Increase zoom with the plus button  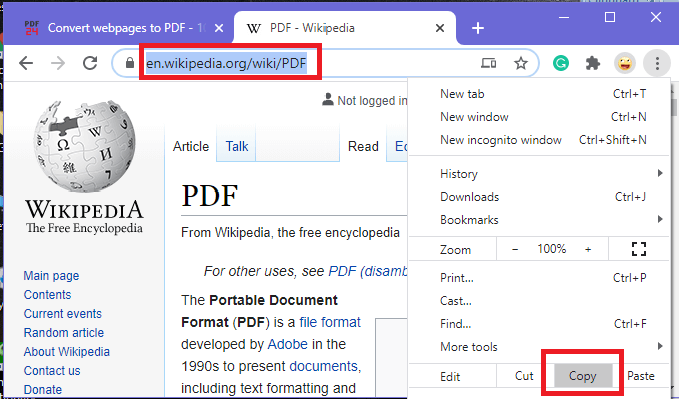point(588,249)
